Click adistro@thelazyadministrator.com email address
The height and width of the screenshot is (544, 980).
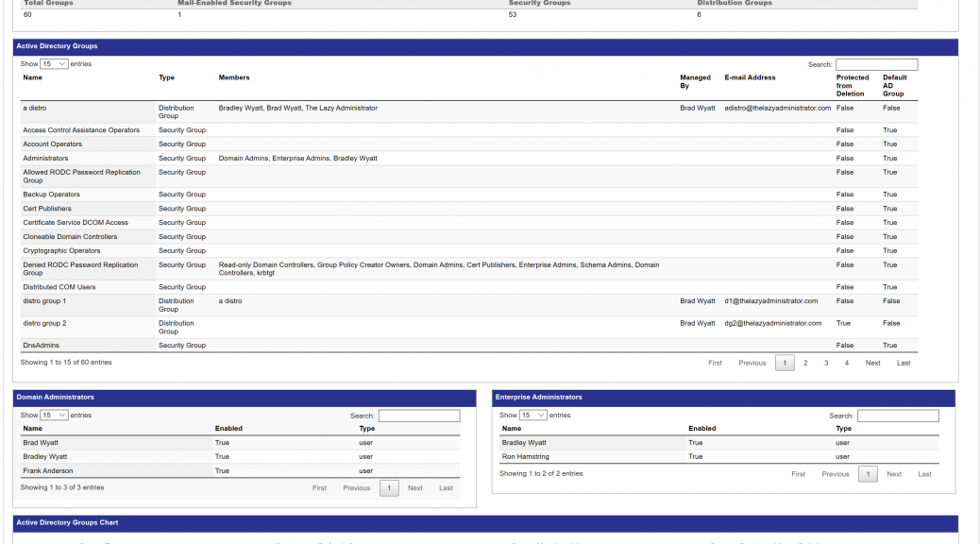pyautogui.click(x=778, y=109)
